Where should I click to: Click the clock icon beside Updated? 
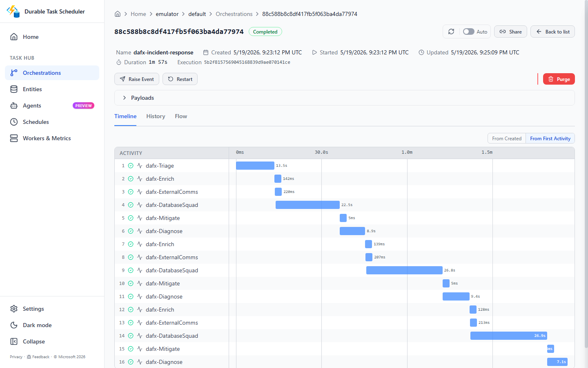421,52
